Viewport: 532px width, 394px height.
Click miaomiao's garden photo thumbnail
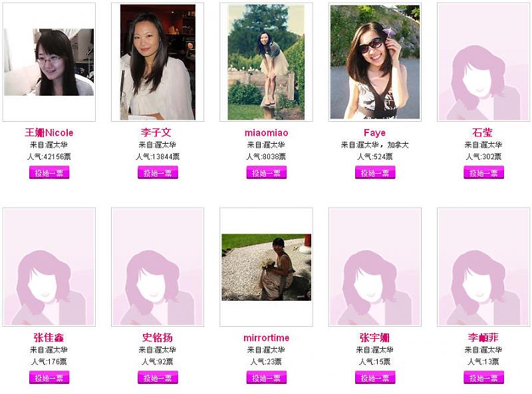267,62
